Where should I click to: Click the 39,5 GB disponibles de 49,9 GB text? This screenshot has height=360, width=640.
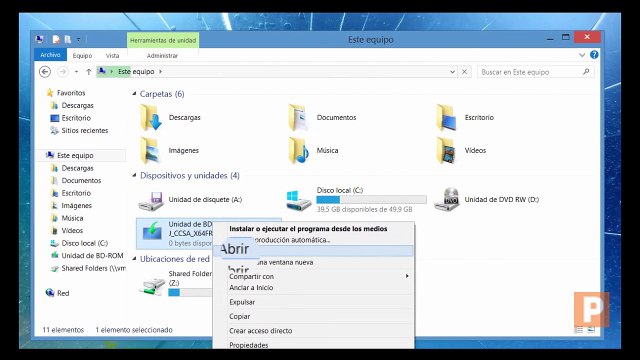(364, 209)
